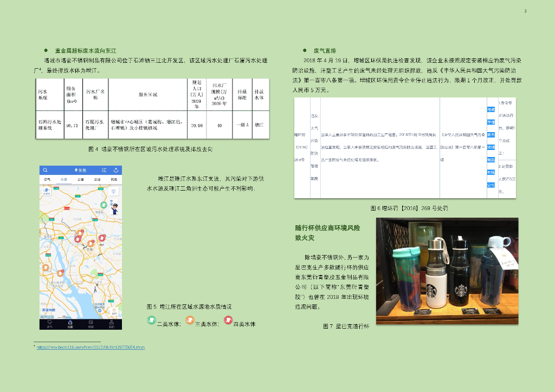Select the red marker near Shilong

coord(102,238)
